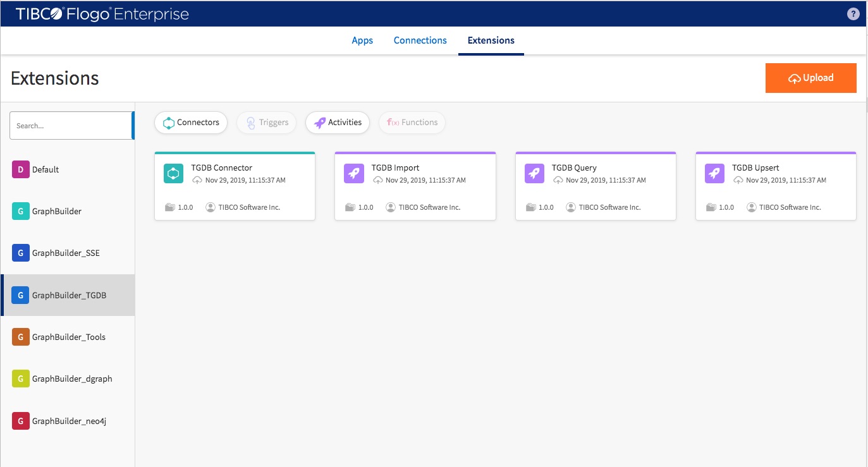Click the GraphBuilder_dgraph lime G icon

pos(20,379)
